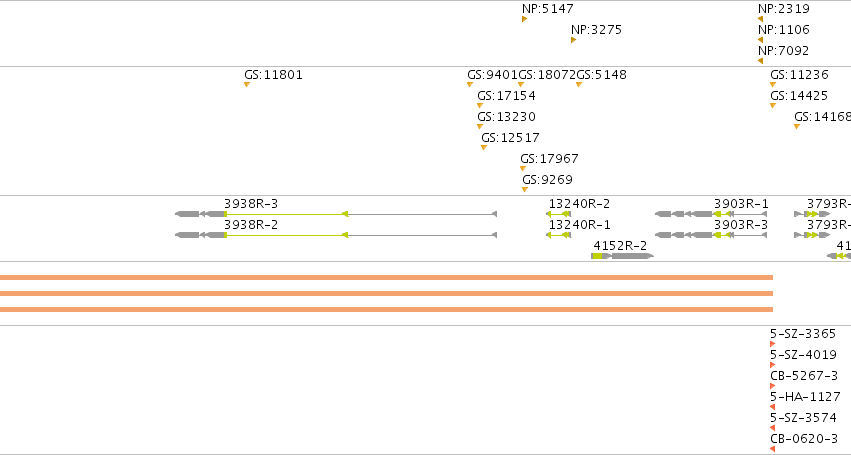Screen dimensions: 851x455
Task: Select the green intron line of 3938R-3
Action: (x=286, y=214)
